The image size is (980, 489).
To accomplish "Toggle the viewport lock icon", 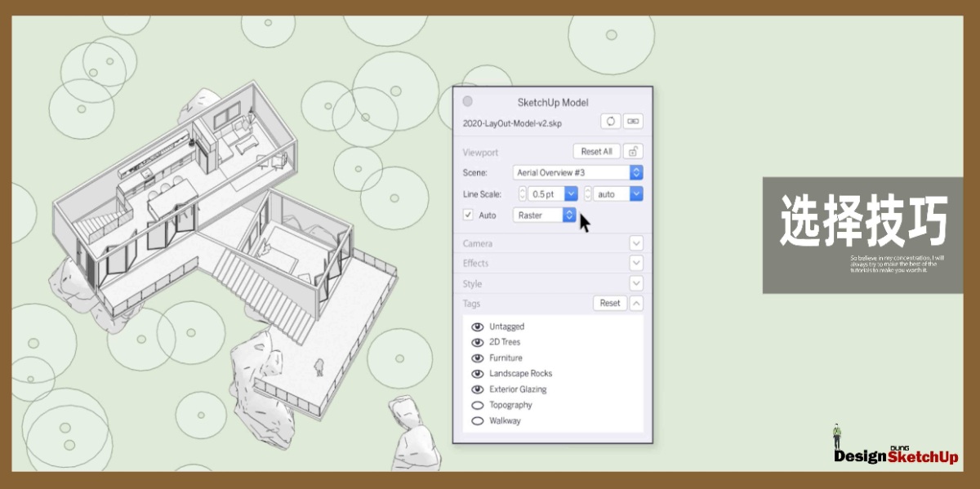I will [633, 151].
